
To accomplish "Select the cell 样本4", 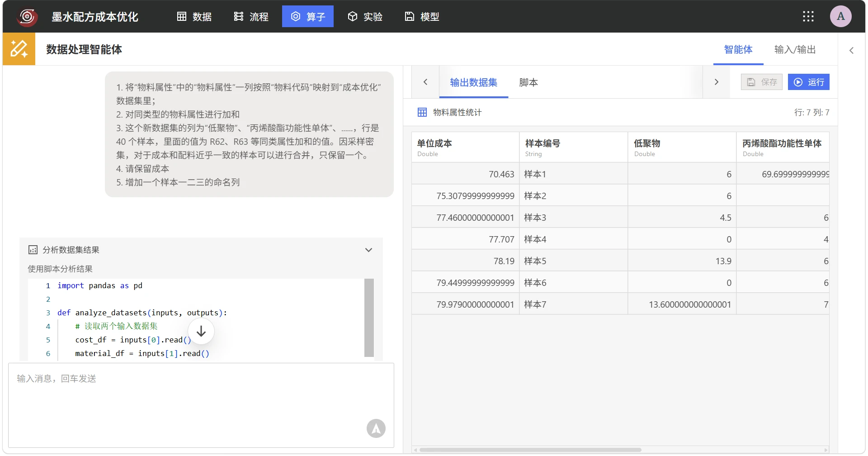I will [x=573, y=239].
